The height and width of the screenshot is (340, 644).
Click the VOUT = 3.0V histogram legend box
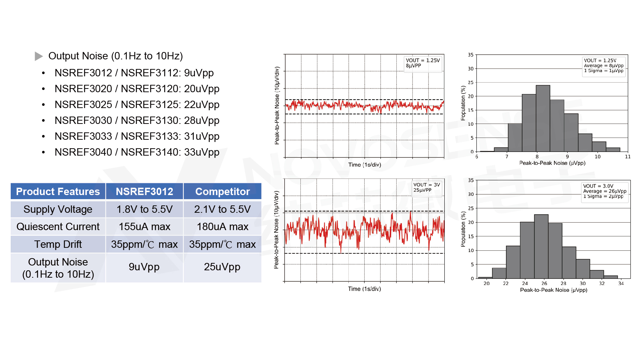pos(605,191)
